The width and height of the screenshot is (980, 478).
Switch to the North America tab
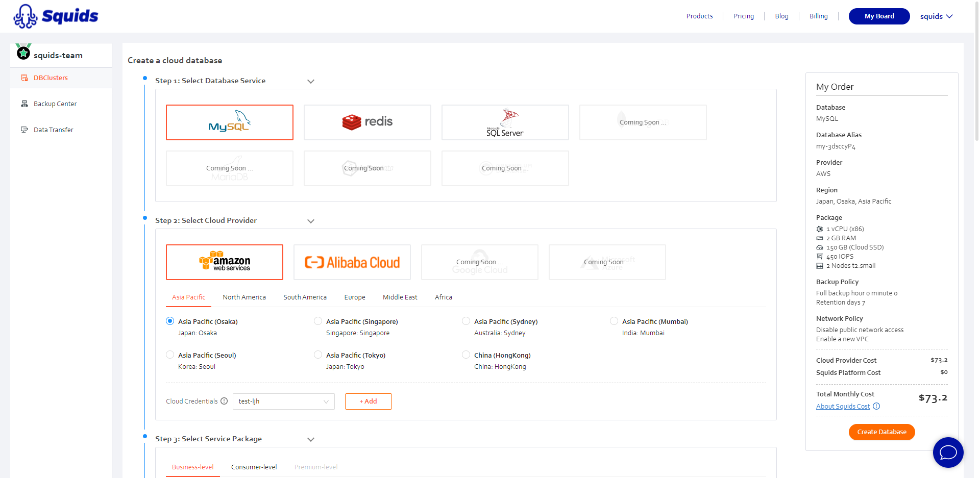tap(244, 297)
